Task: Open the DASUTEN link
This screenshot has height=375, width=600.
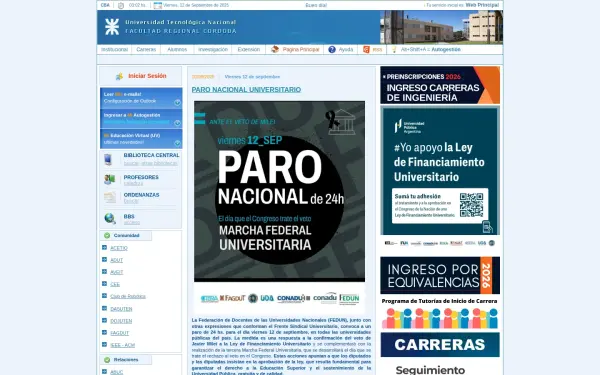Action: (121, 309)
